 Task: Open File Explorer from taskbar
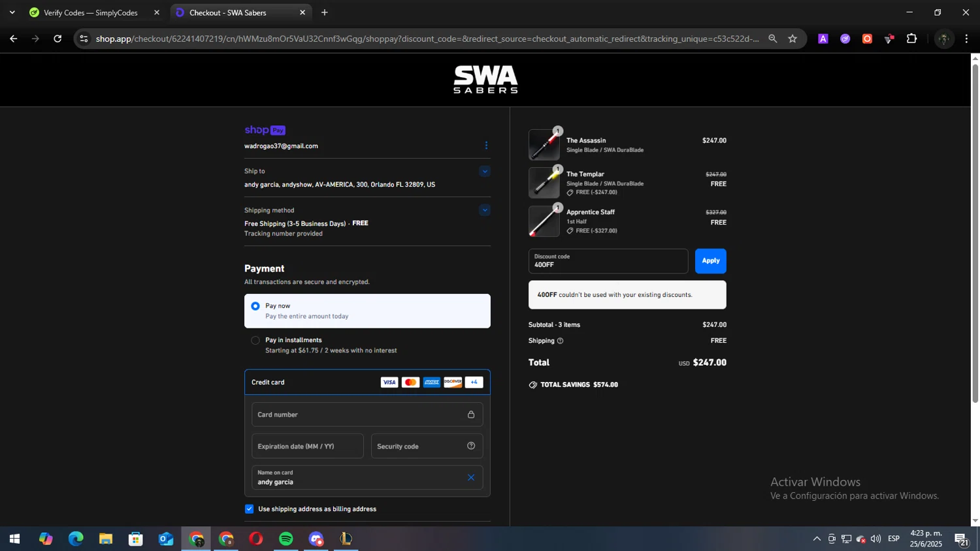[106, 539]
